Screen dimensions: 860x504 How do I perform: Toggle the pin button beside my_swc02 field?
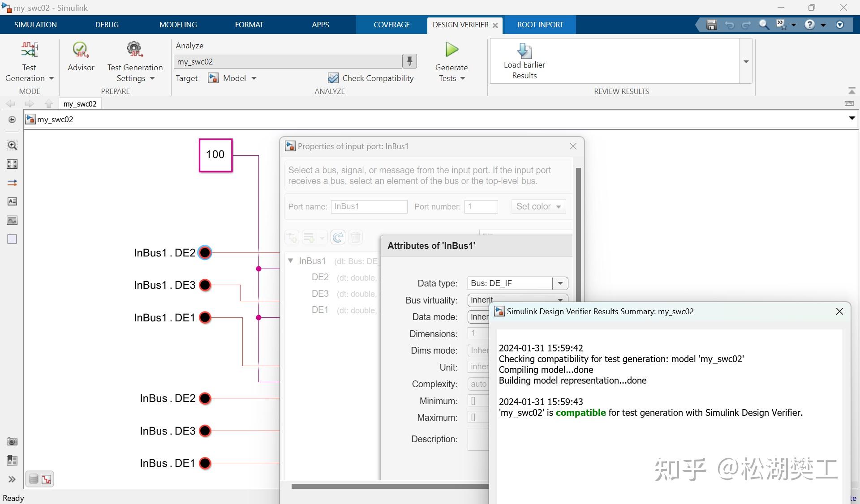pyautogui.click(x=409, y=61)
